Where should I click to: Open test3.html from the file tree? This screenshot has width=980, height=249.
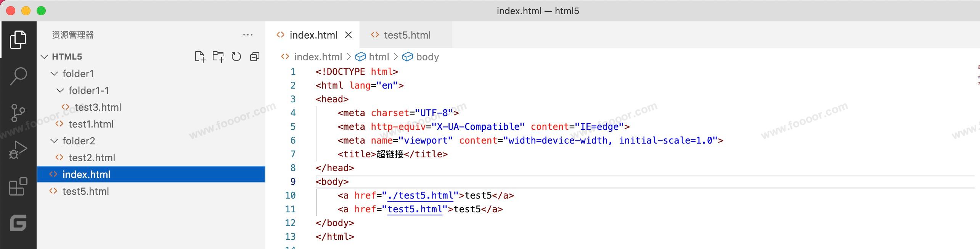pyautogui.click(x=98, y=107)
